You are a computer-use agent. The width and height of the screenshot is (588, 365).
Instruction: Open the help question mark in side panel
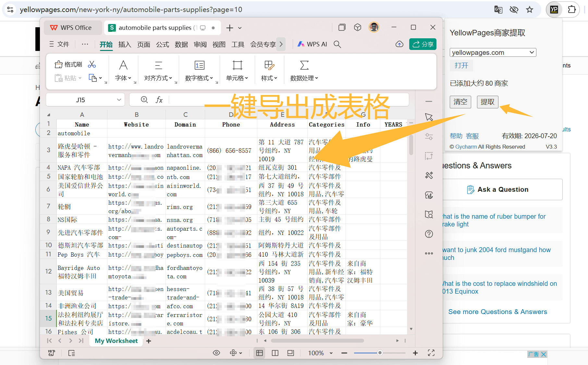(429, 234)
